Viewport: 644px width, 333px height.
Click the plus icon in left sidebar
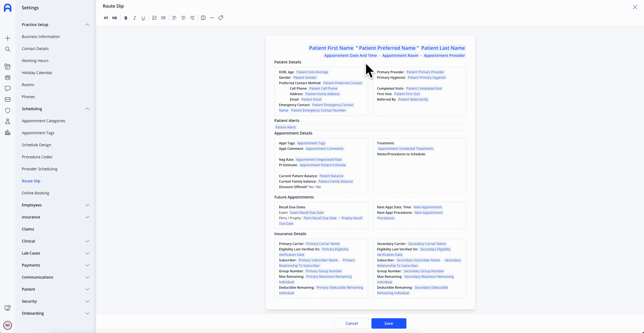[8, 38]
